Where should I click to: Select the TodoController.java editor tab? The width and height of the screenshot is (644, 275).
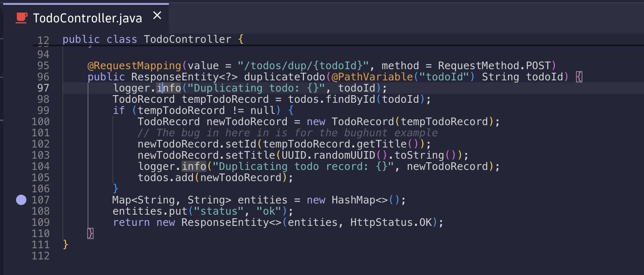(x=87, y=18)
